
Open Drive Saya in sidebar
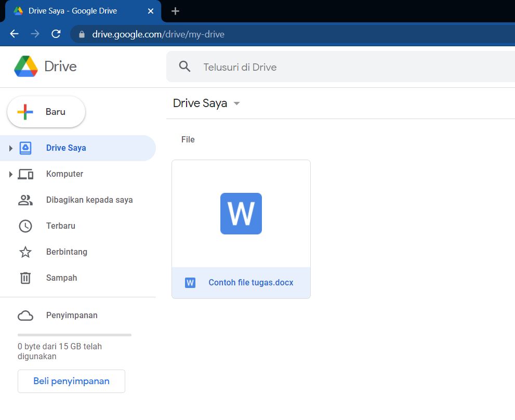click(x=78, y=148)
